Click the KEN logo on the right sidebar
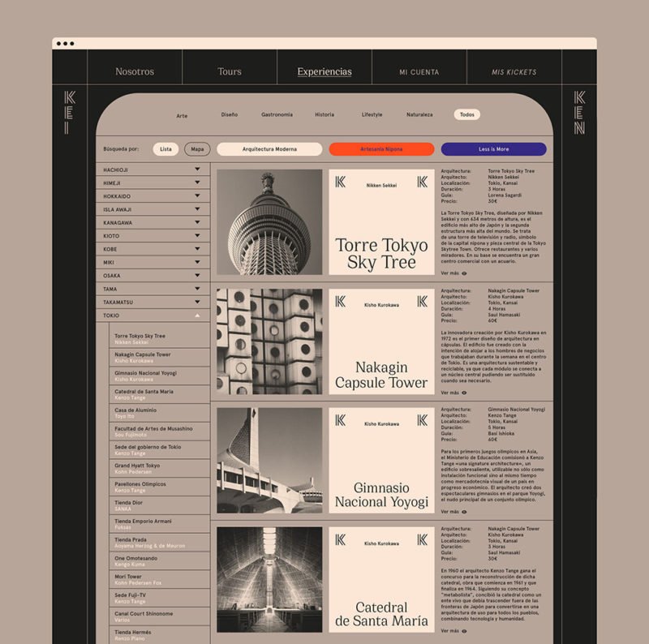 579,113
